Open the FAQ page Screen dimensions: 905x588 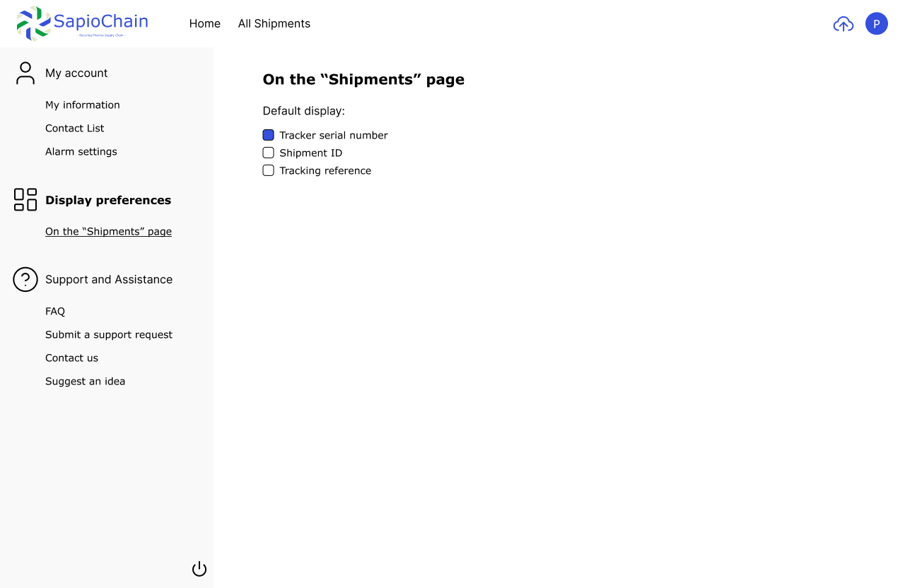pos(55,311)
